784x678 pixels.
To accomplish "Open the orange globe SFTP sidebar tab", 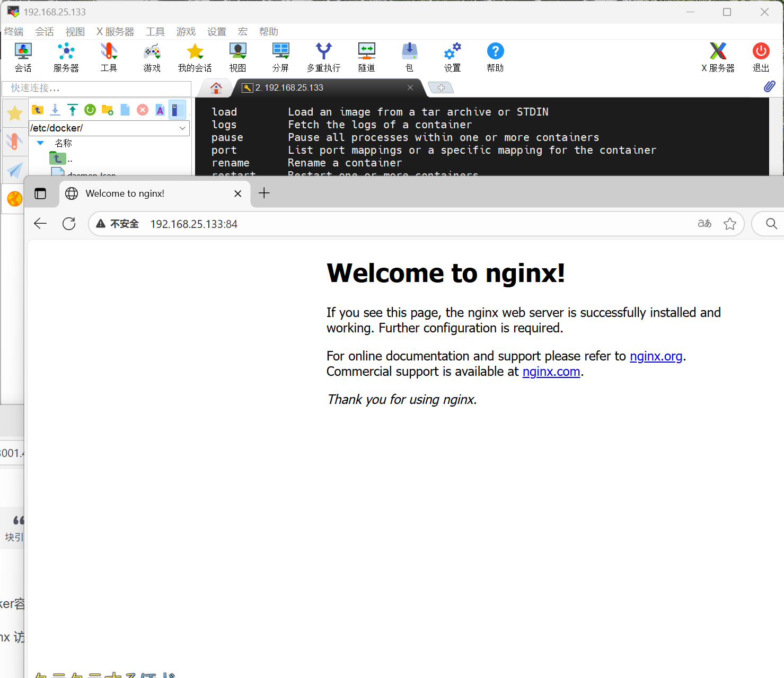I will (14, 199).
